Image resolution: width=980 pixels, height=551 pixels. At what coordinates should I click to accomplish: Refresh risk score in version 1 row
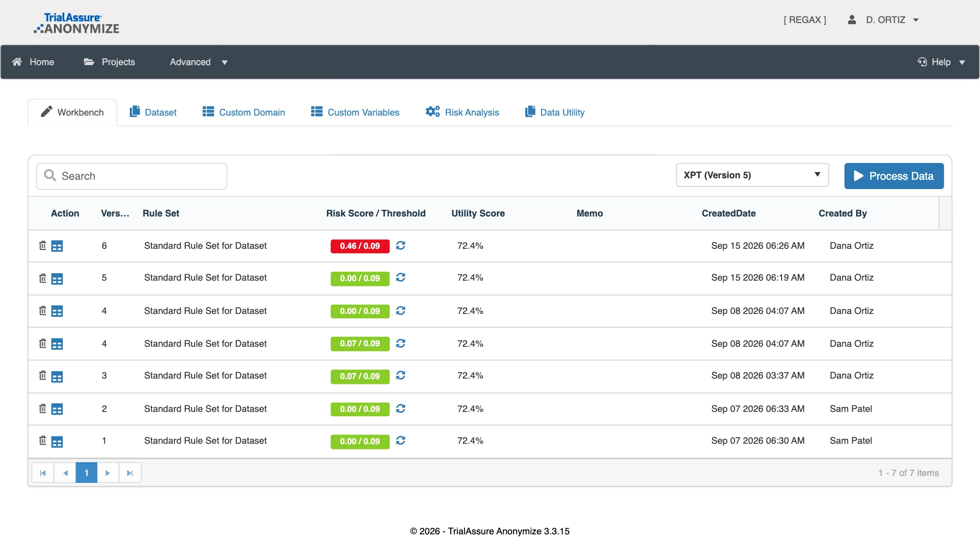coord(400,441)
